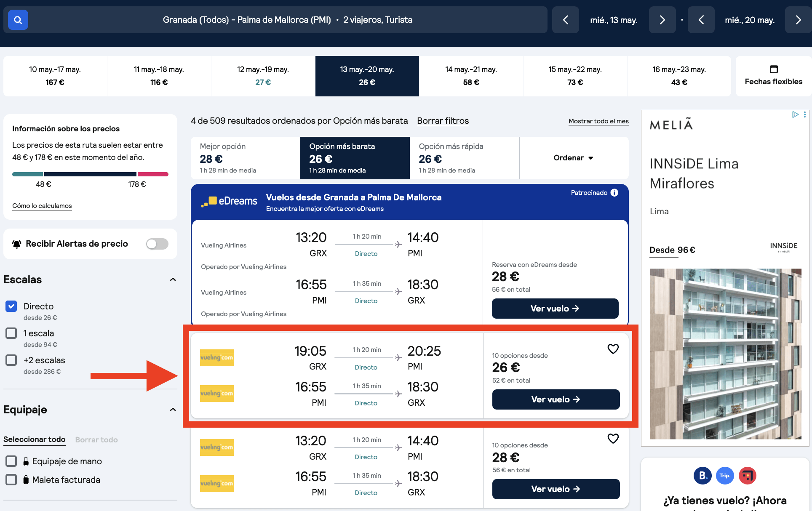Collapse the Escalas filter section

coord(173,279)
